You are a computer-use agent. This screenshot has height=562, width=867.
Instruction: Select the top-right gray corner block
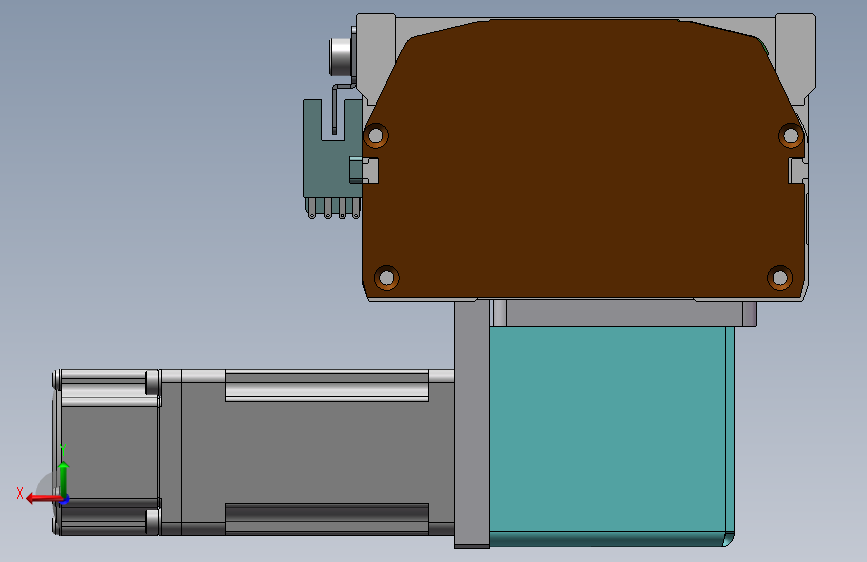point(795,58)
